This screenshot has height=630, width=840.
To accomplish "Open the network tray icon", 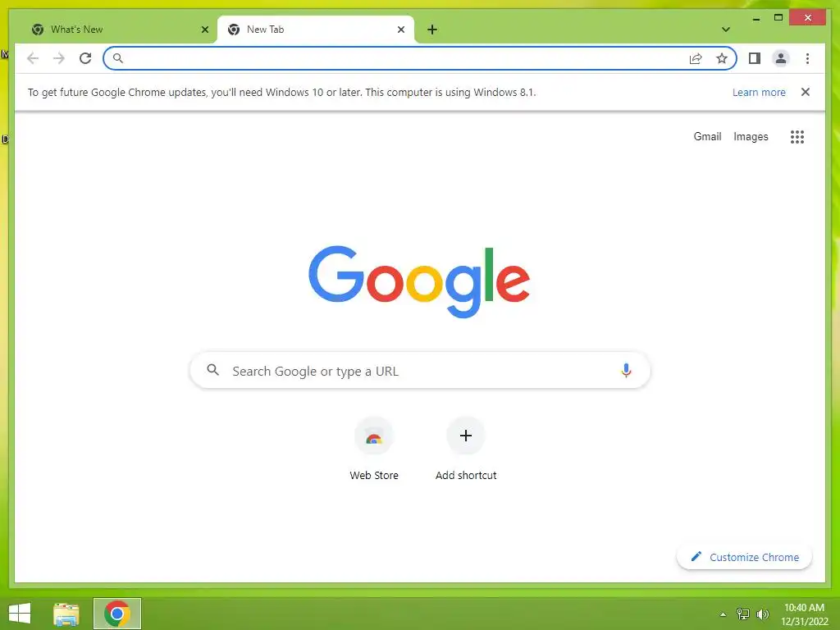I will (742, 614).
